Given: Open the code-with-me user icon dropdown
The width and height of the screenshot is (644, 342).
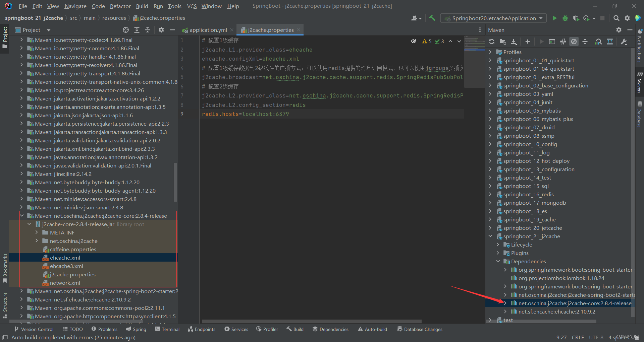Looking at the screenshot, I should click(x=416, y=18).
